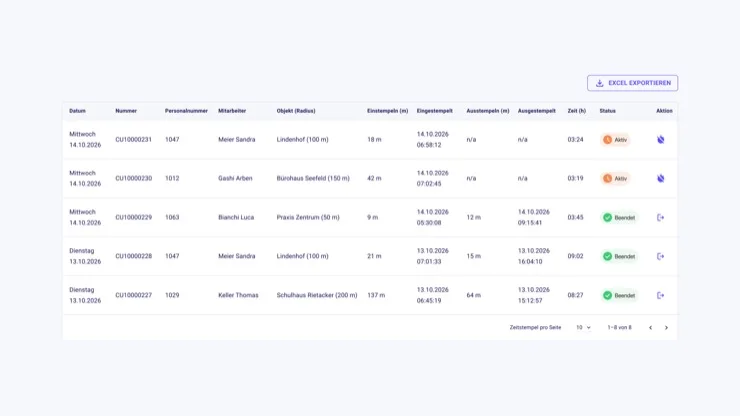Viewport: 740px width, 416px height.
Task: Sort by the Eingestempelt column header
Action: (x=435, y=111)
